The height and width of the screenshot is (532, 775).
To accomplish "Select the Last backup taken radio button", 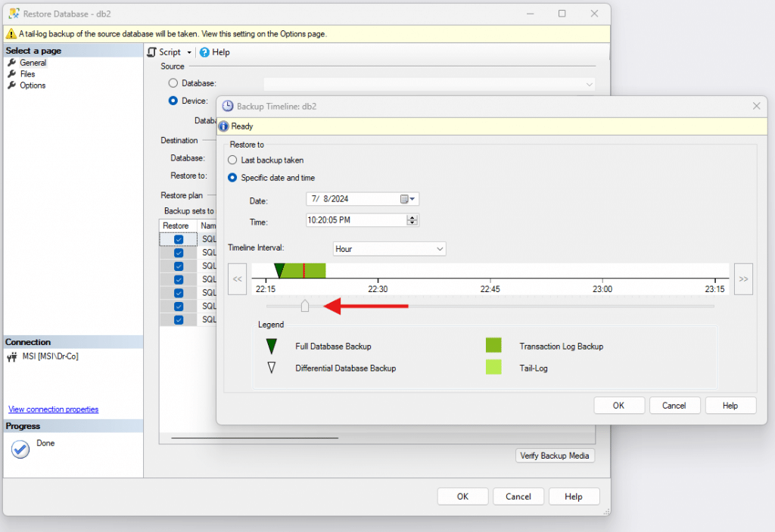I will click(x=234, y=160).
